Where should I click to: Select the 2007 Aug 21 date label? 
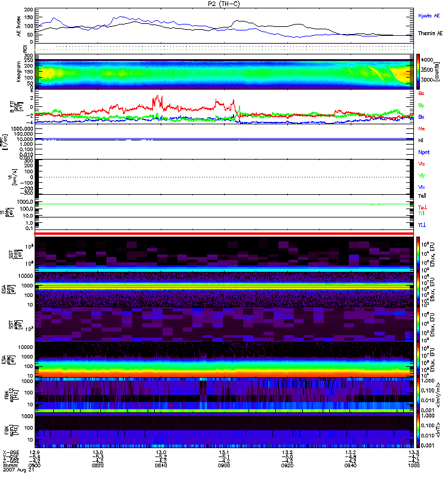point(19,470)
